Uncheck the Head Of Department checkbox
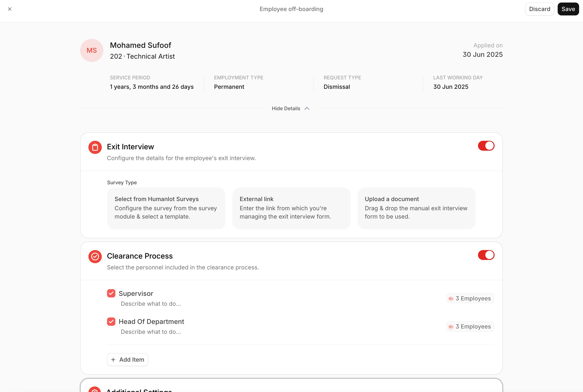 111,322
